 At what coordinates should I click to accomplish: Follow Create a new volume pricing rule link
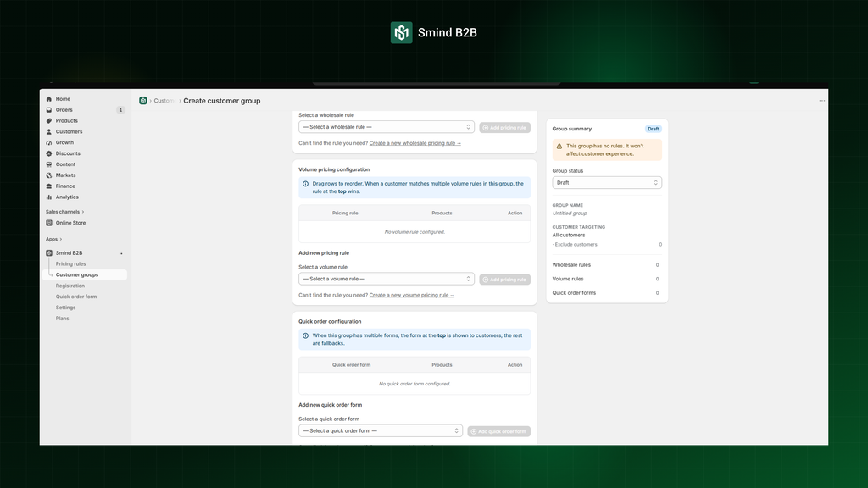(412, 296)
